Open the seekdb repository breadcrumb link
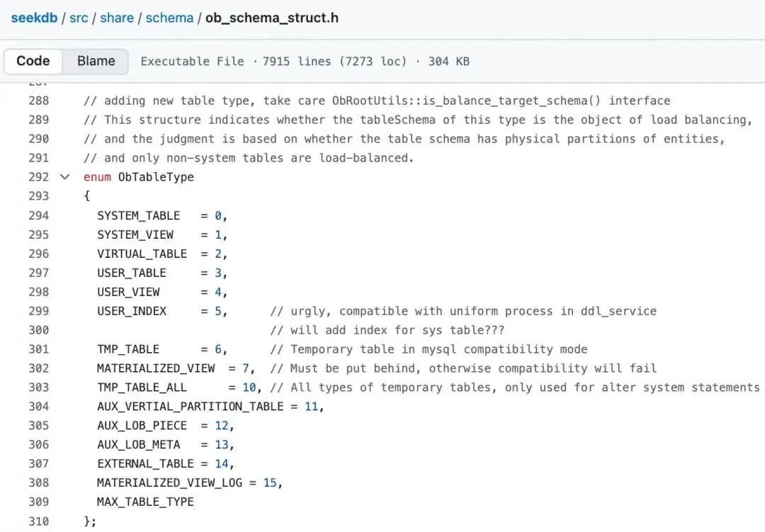This screenshot has height=532, width=765. click(x=35, y=18)
